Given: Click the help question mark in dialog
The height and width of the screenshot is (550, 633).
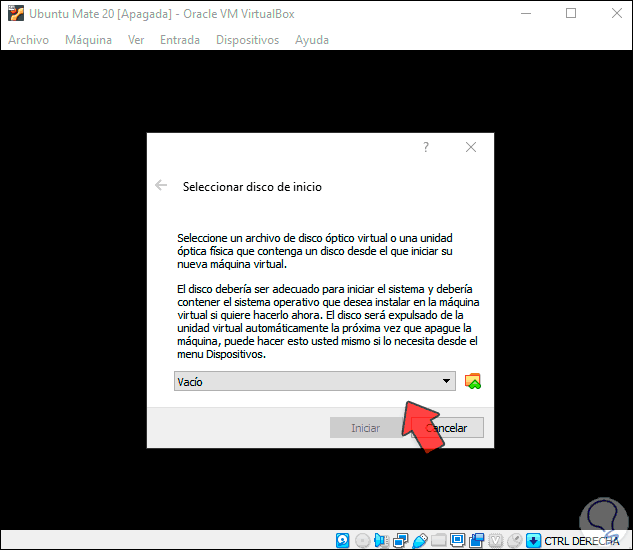Looking at the screenshot, I should [x=426, y=147].
